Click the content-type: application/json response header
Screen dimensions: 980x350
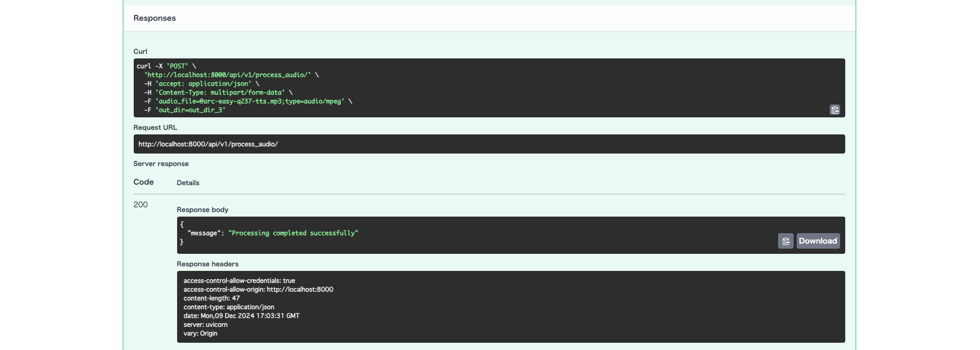(x=229, y=307)
